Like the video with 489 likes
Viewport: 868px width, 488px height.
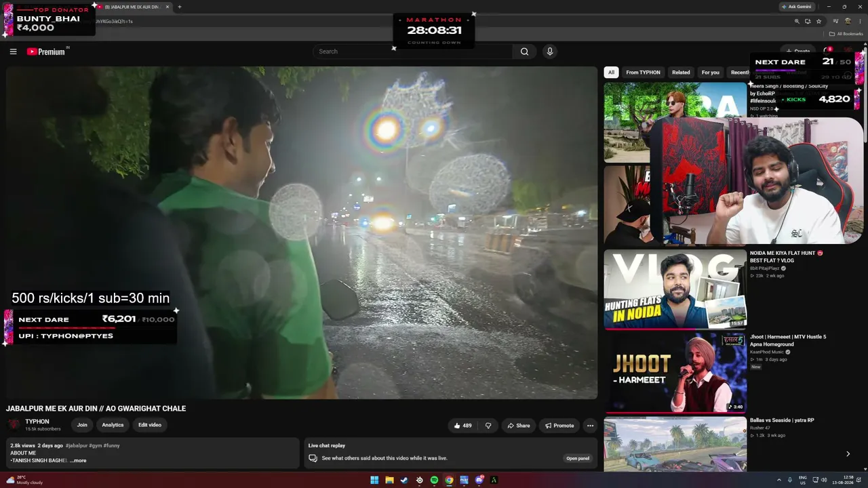click(x=462, y=426)
